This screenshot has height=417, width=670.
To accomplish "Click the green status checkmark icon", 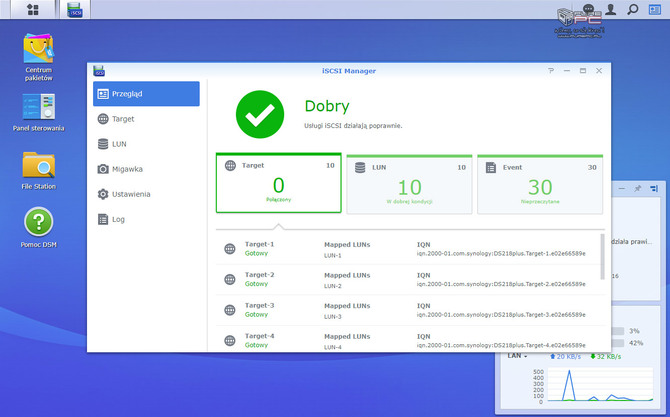I will tap(260, 114).
